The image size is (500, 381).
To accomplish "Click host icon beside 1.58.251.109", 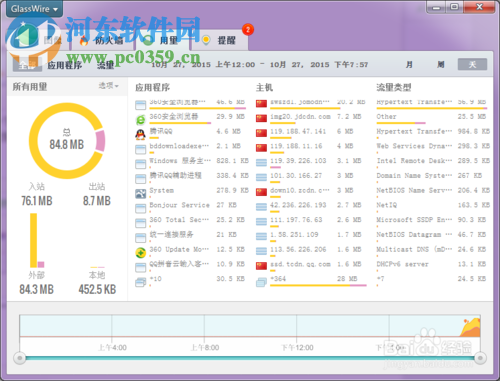I will (261, 236).
